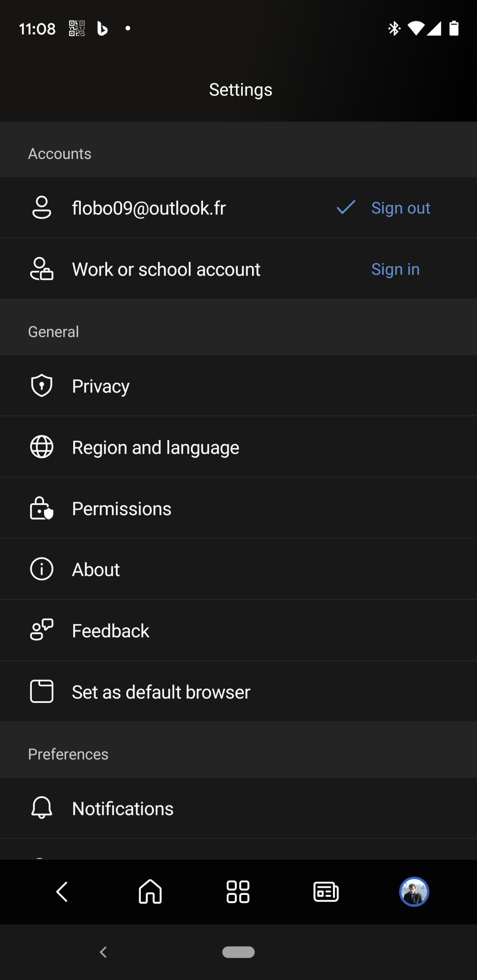
Task: Sign out of flobo09@outlook.fr
Action: 401,208
